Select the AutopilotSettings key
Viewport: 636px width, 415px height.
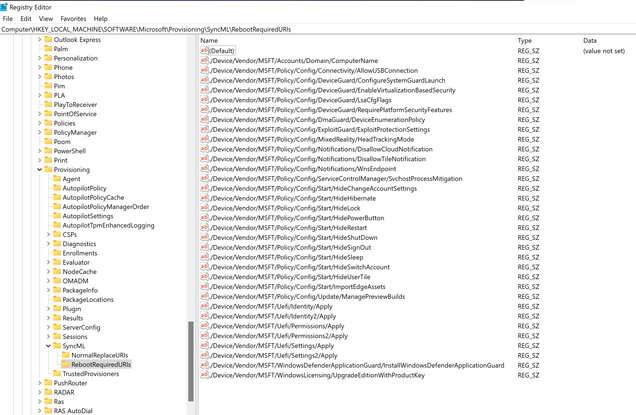pyautogui.click(x=88, y=216)
